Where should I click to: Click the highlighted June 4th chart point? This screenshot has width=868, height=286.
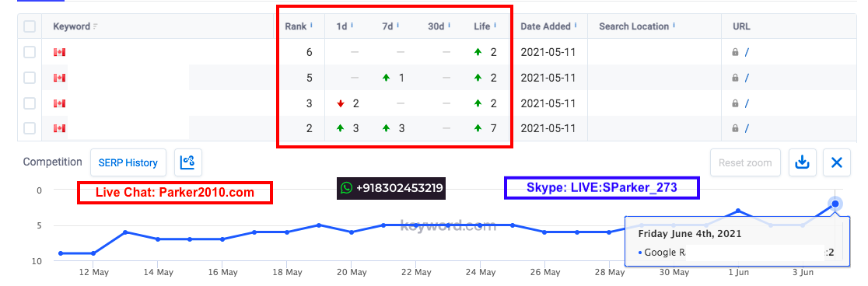(835, 204)
